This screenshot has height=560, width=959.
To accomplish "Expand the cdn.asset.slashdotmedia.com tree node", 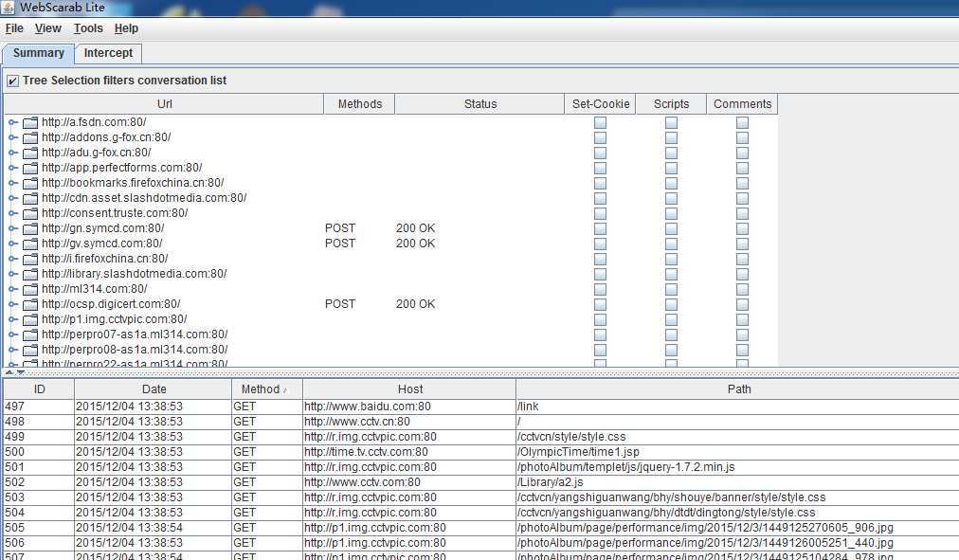I will (x=13, y=198).
